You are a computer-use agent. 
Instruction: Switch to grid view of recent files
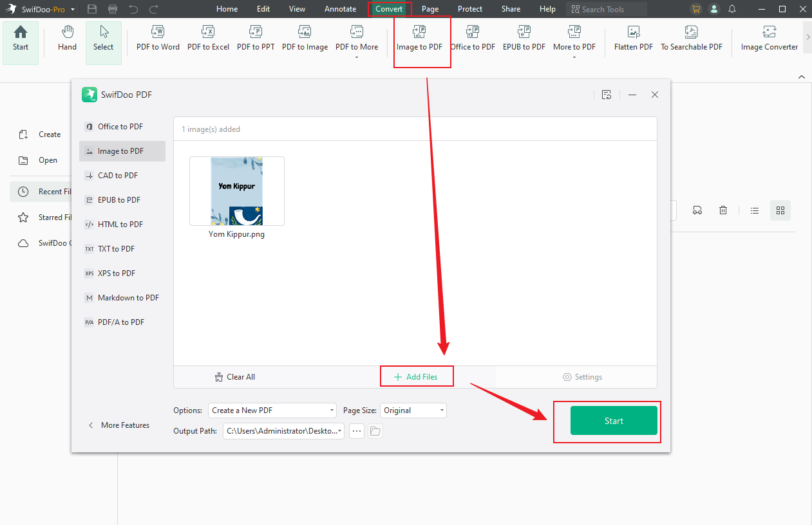pos(780,210)
